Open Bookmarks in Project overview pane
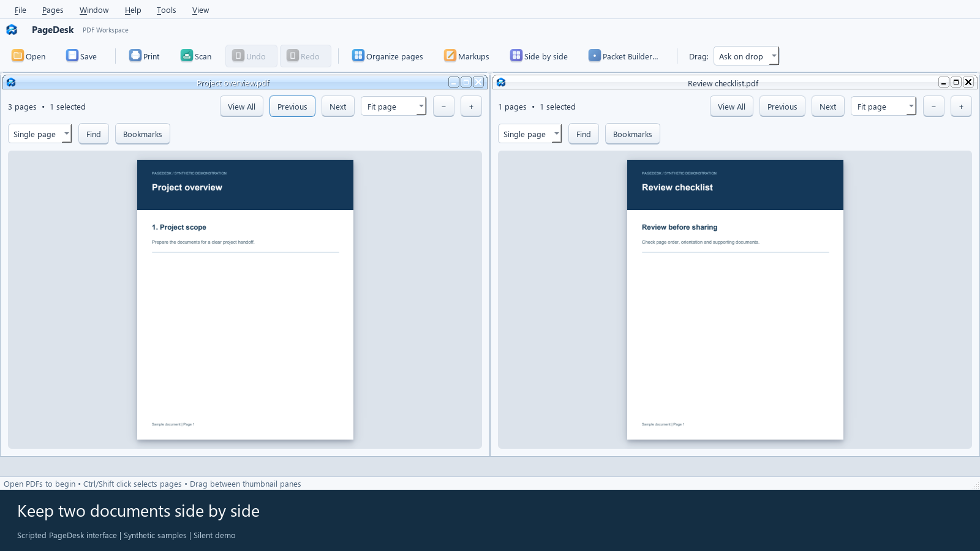The width and height of the screenshot is (980, 551). [x=142, y=134]
